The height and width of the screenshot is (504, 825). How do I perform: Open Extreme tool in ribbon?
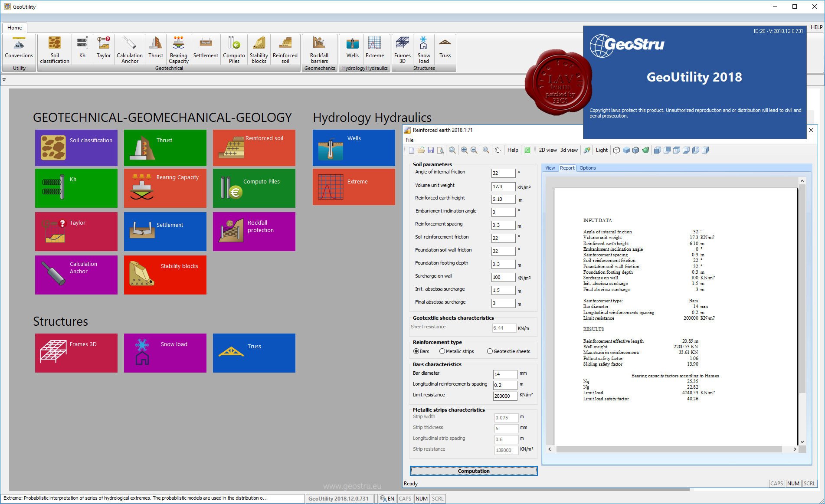click(375, 49)
